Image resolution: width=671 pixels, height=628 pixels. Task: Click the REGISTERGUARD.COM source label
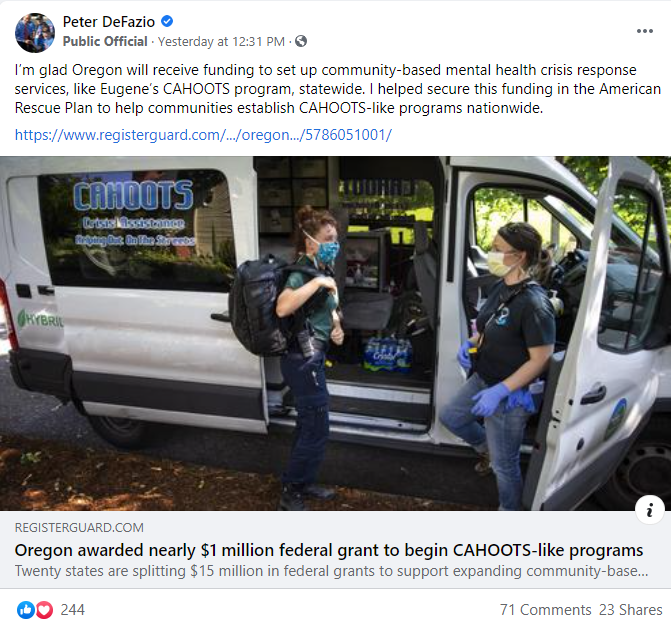[x=79, y=527]
